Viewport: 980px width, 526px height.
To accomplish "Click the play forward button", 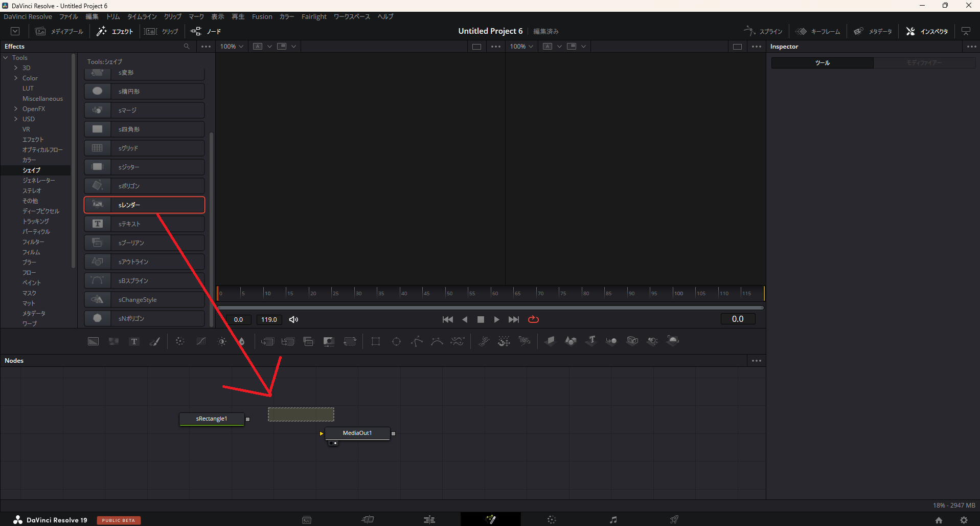I will tap(496, 319).
